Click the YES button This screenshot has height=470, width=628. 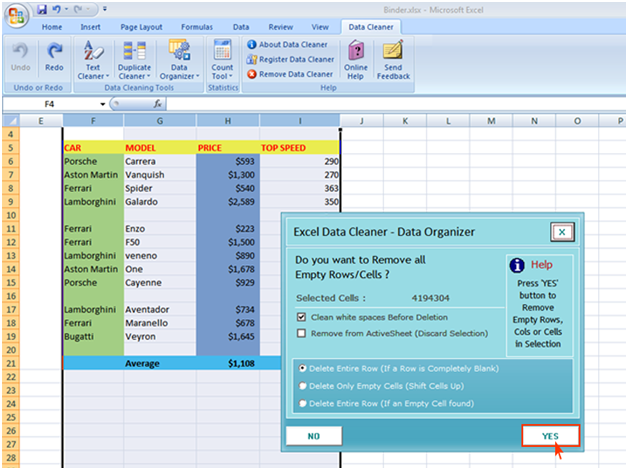[x=550, y=436]
